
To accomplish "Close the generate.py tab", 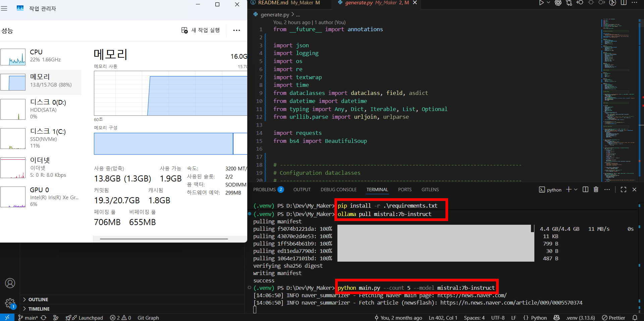I will 415,3.
